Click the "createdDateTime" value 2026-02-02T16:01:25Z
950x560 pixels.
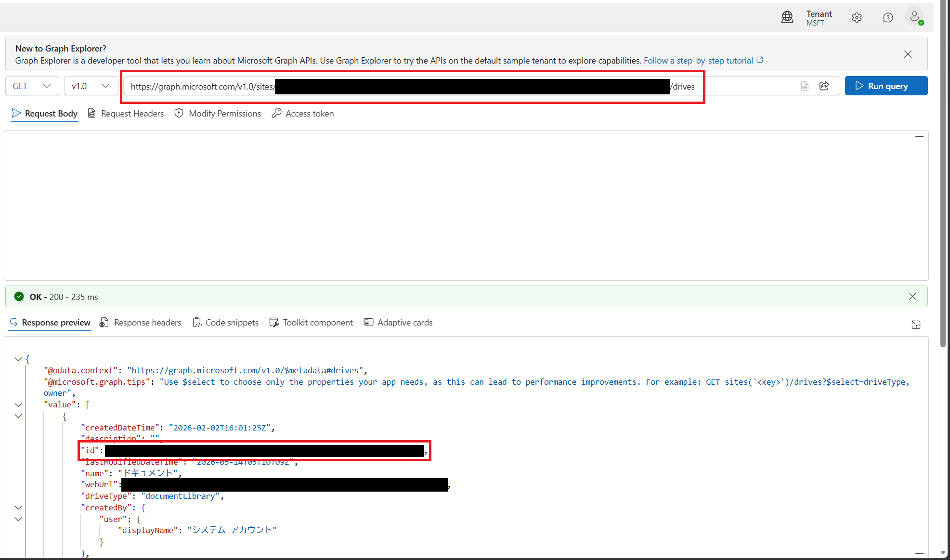219,428
